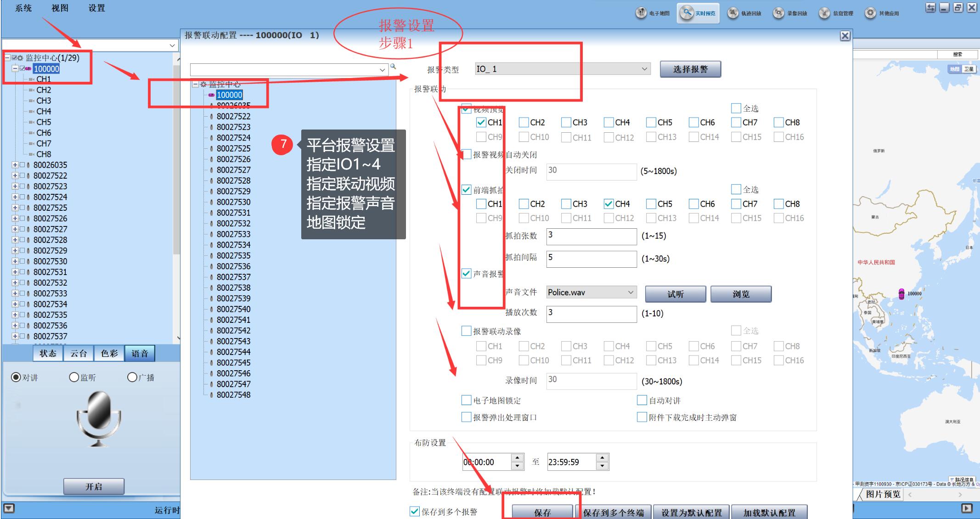Open the 设置 settings menu

96,8
